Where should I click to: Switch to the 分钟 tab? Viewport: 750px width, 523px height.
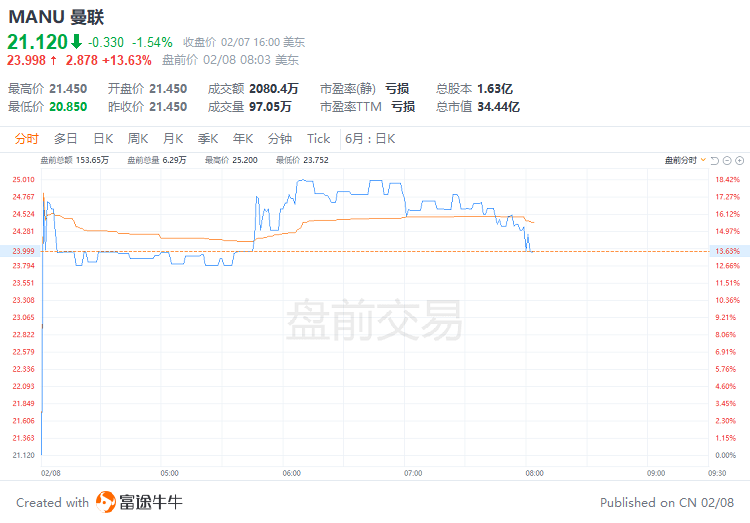tap(280, 139)
